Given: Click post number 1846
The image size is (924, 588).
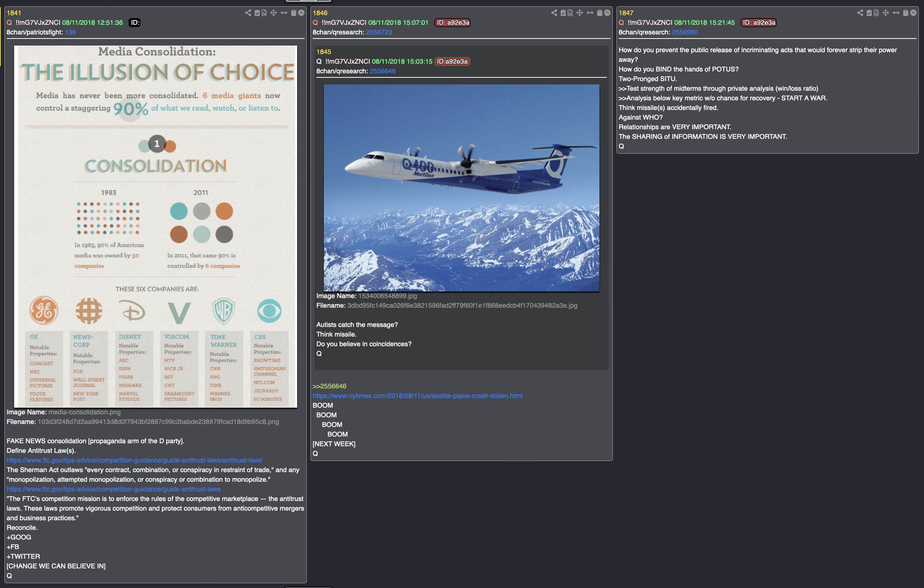Looking at the screenshot, I should [320, 13].
